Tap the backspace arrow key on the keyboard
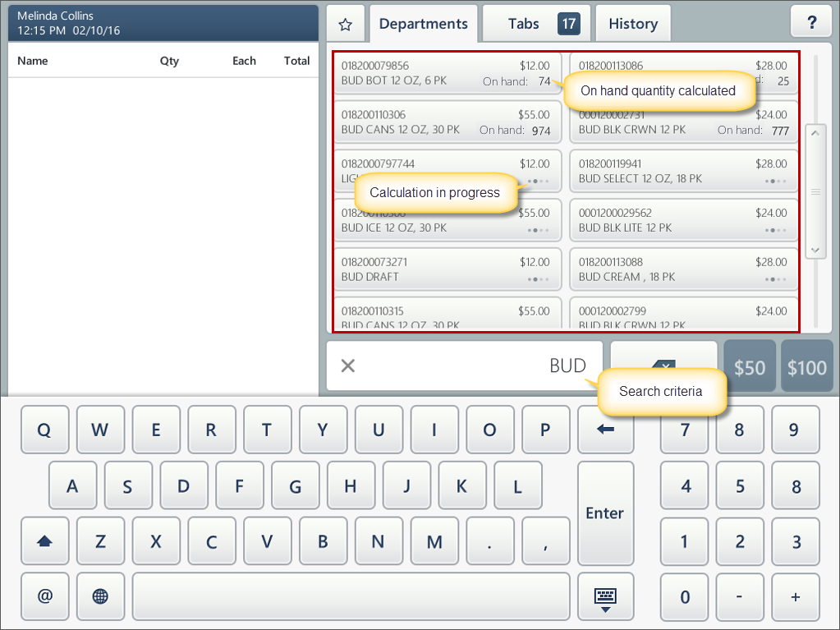 605,429
